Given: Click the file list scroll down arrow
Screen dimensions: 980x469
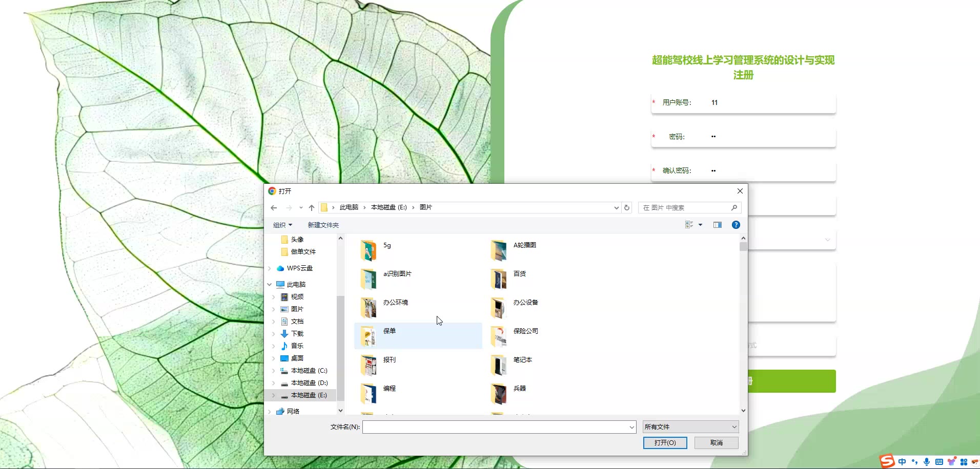Looking at the screenshot, I should (743, 411).
